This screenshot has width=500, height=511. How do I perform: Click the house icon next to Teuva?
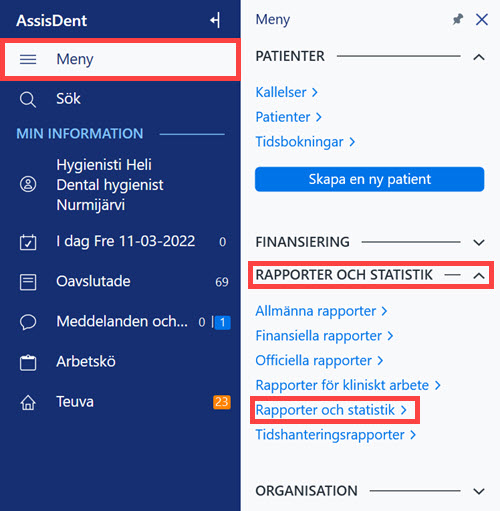(x=28, y=402)
